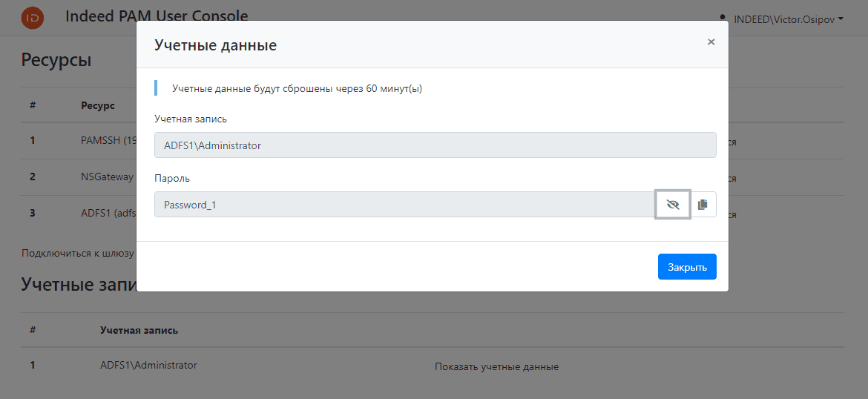The height and width of the screenshot is (399, 868).
Task: Hide the password with the eye-slash toggle
Action: [673, 205]
